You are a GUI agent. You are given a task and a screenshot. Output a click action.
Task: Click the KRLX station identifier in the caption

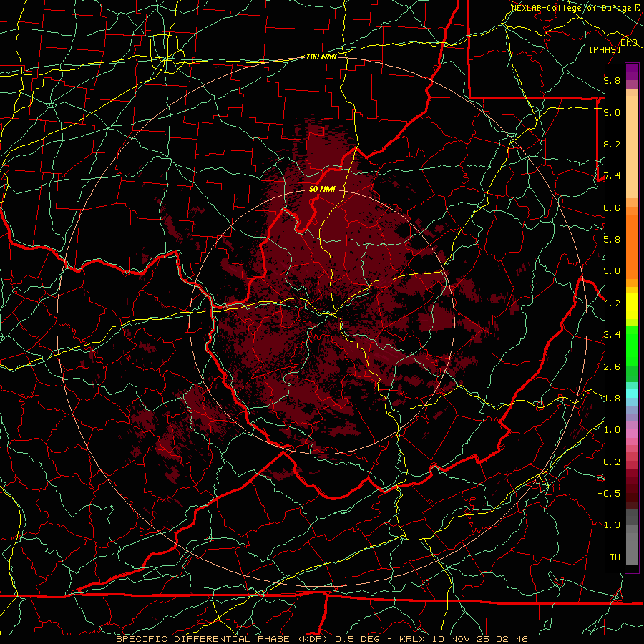pos(413,639)
